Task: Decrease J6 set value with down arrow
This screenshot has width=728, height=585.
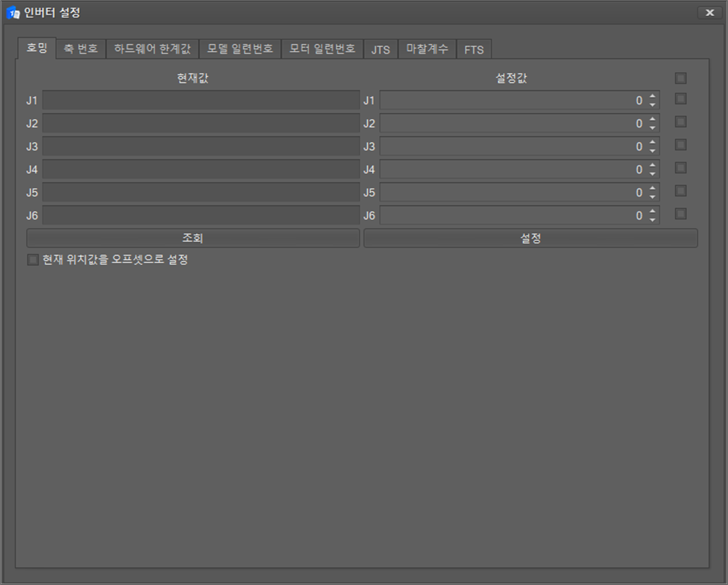Action: click(652, 220)
